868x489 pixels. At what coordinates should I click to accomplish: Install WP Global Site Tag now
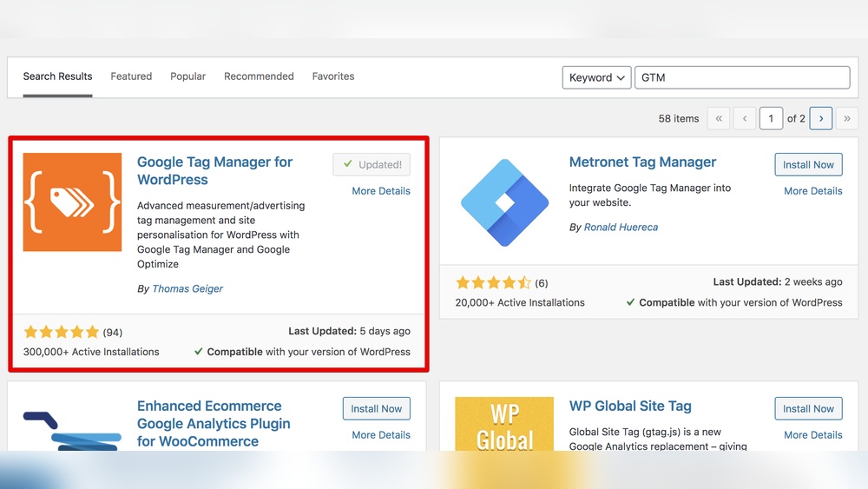(x=808, y=409)
